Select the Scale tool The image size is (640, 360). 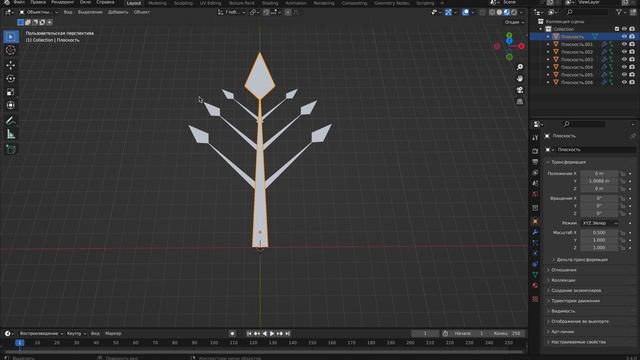pos(11,92)
